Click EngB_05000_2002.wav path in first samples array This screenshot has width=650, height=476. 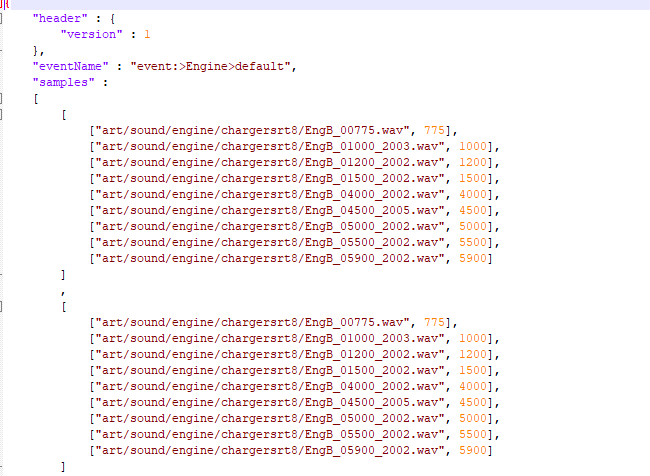click(270, 226)
